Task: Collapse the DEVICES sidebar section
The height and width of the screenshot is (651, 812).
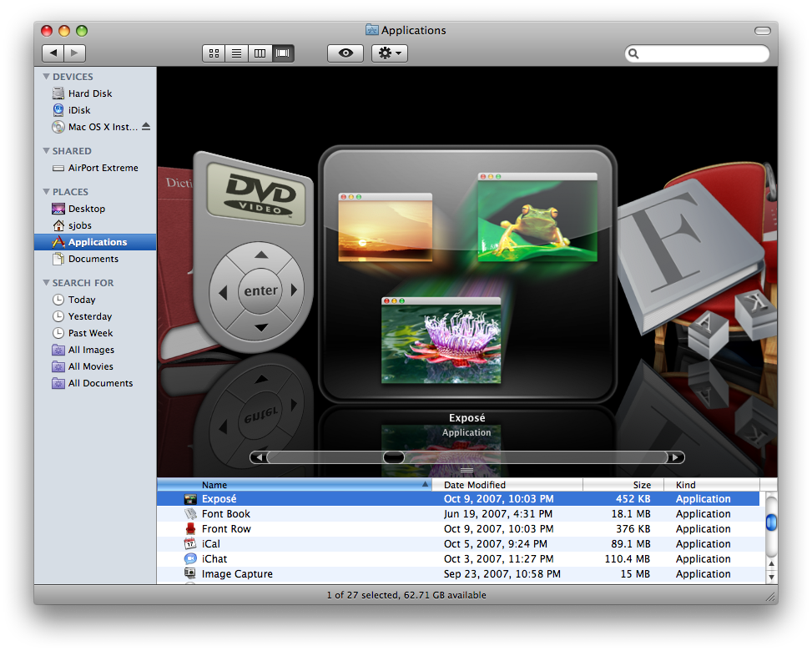Action: click(x=47, y=77)
